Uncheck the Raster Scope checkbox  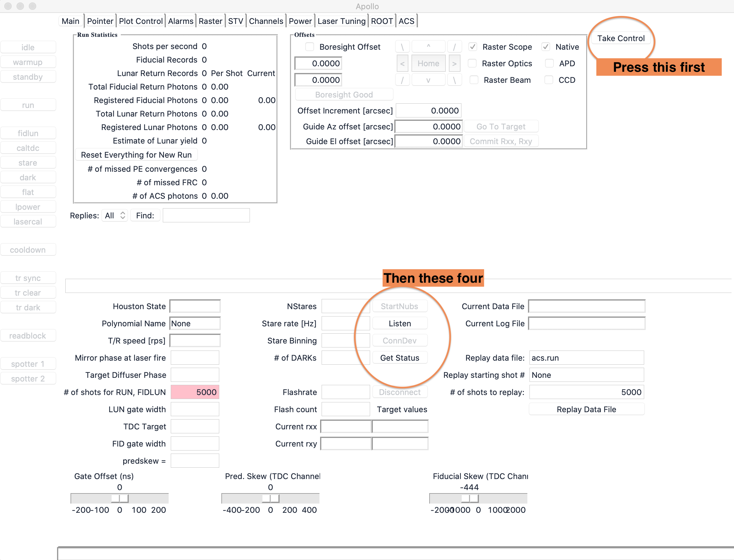point(472,47)
